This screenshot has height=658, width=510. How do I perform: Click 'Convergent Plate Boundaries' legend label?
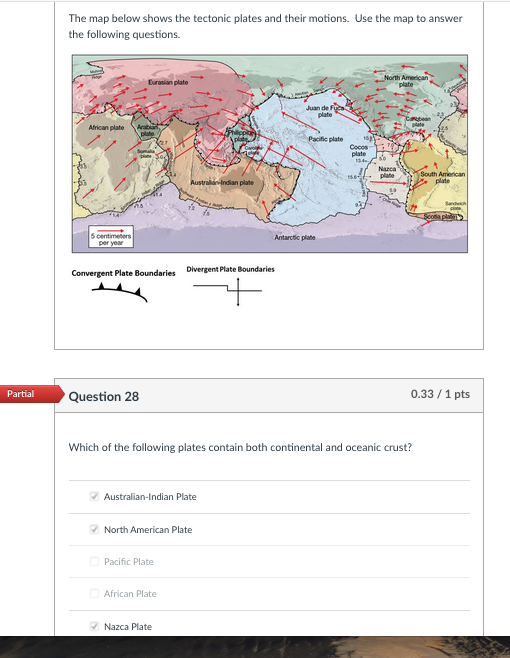tap(123, 273)
